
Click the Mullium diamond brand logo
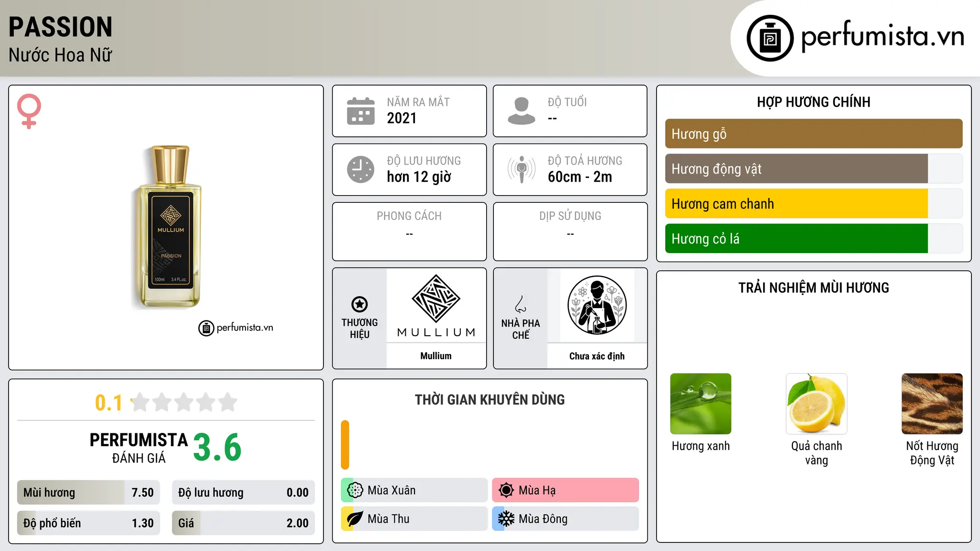pos(436,298)
